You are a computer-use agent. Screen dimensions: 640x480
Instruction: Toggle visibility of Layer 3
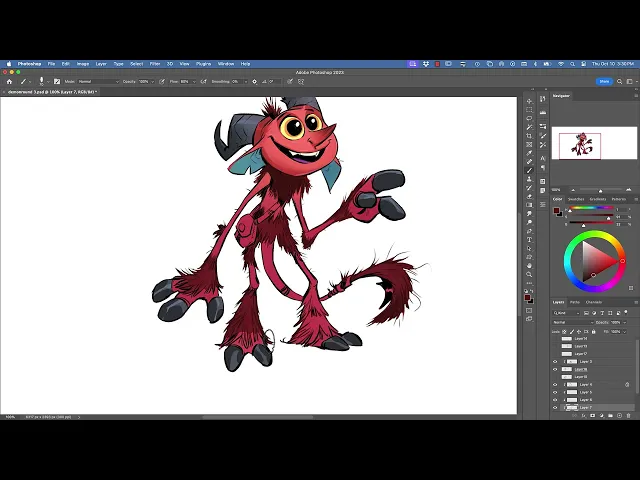555,362
